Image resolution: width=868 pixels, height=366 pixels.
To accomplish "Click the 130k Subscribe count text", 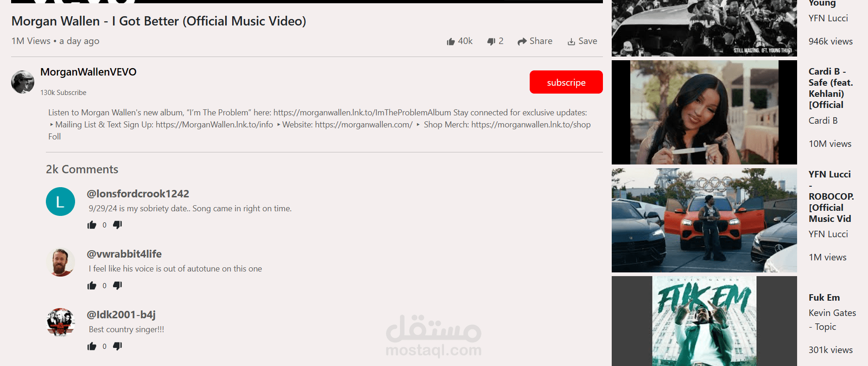I will pyautogui.click(x=63, y=93).
